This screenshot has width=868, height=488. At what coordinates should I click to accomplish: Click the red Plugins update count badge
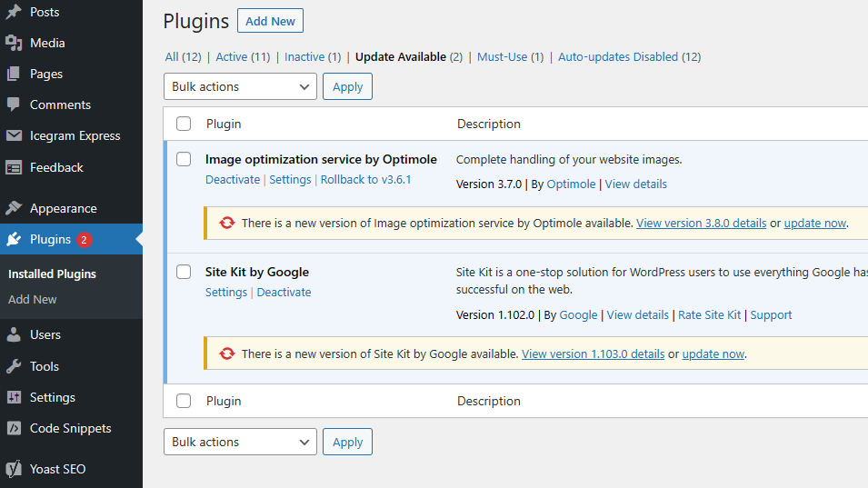pos(85,240)
